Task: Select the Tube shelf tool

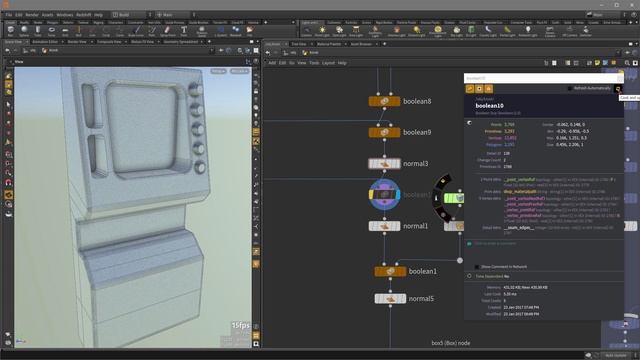Action: pos(38,31)
